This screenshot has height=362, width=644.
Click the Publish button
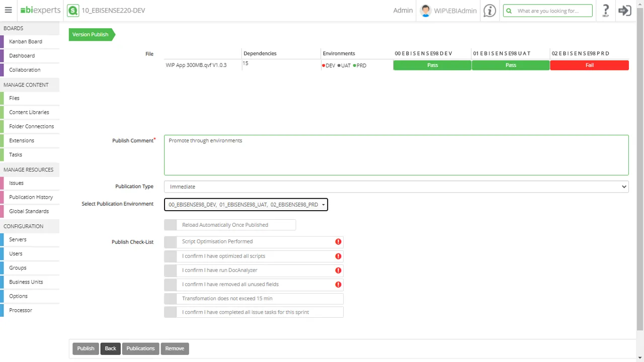(x=86, y=348)
